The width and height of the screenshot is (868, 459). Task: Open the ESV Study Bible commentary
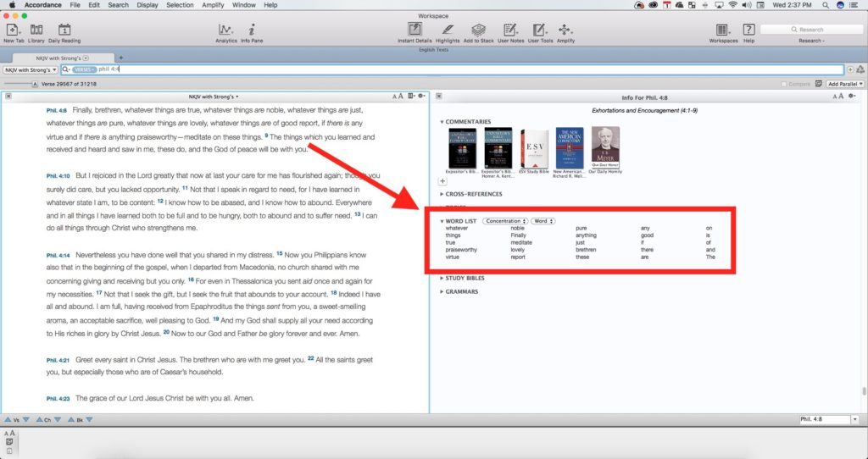[x=534, y=151]
